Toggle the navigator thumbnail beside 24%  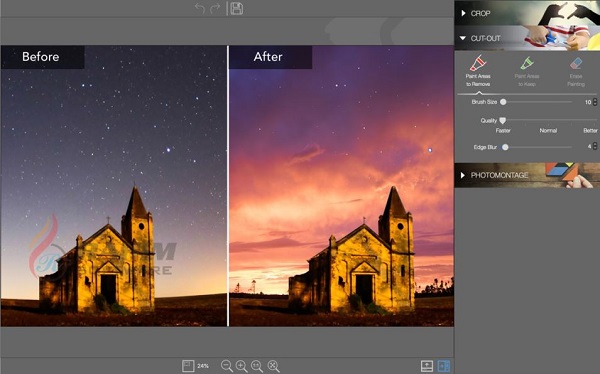point(188,366)
